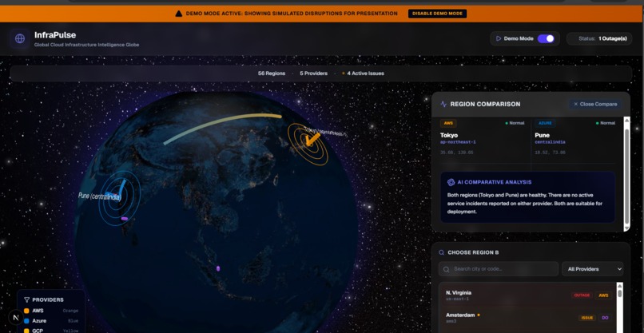Screen dimensions: 644x333
Task: Click the AZURE badge above Pune
Action: pos(545,123)
